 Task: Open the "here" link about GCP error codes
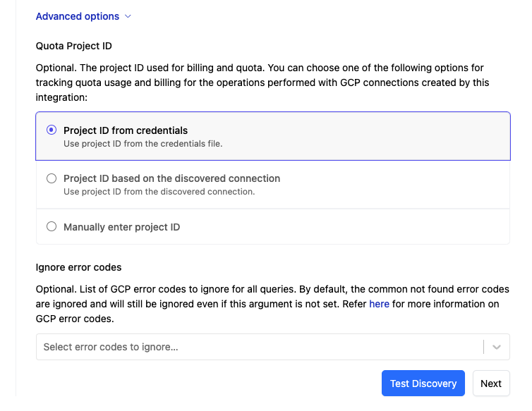coord(379,304)
